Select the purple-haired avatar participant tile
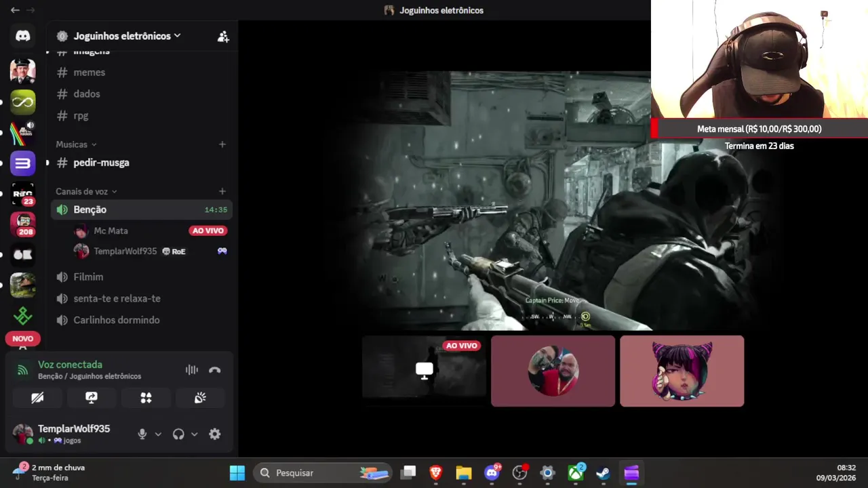The image size is (868, 488). (682, 371)
